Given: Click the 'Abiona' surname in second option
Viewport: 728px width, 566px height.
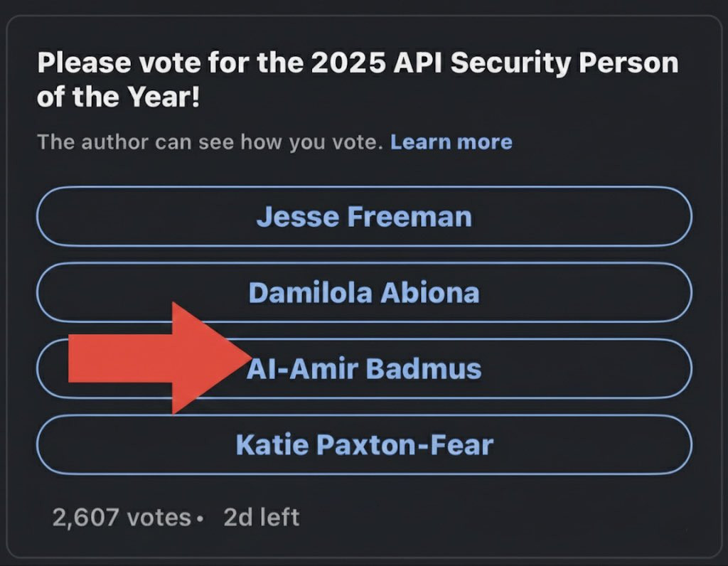Looking at the screenshot, I should click(x=430, y=293).
